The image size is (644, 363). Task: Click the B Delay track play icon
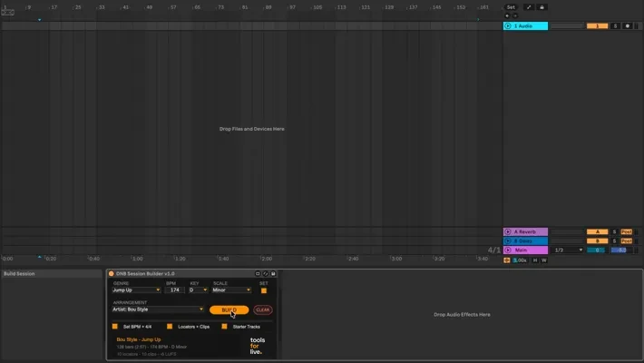click(508, 240)
